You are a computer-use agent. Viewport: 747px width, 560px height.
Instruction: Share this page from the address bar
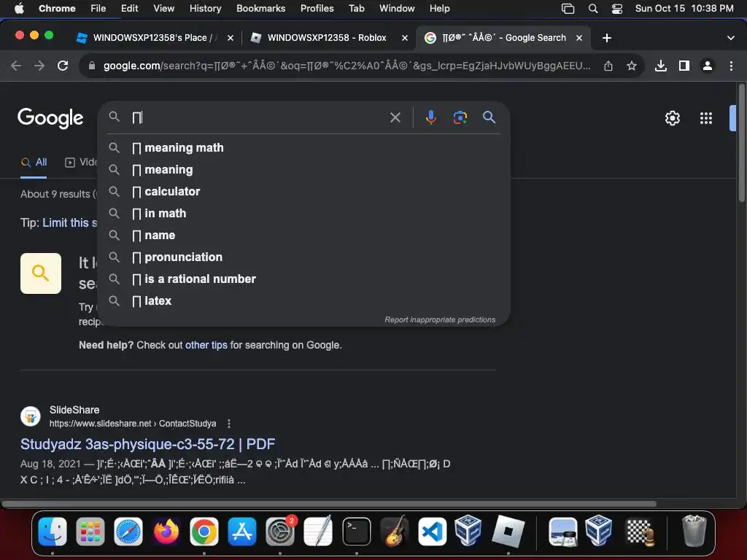coord(608,66)
